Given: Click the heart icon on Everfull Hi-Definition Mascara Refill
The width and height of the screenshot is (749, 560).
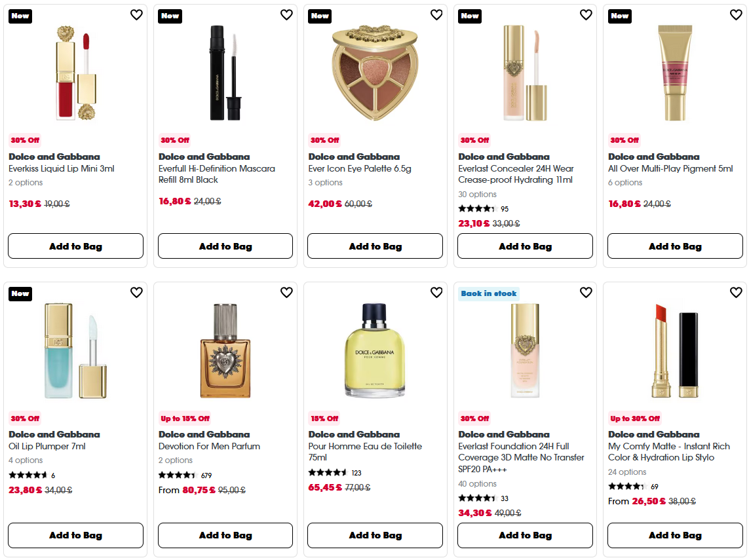Looking at the screenshot, I should [x=286, y=14].
